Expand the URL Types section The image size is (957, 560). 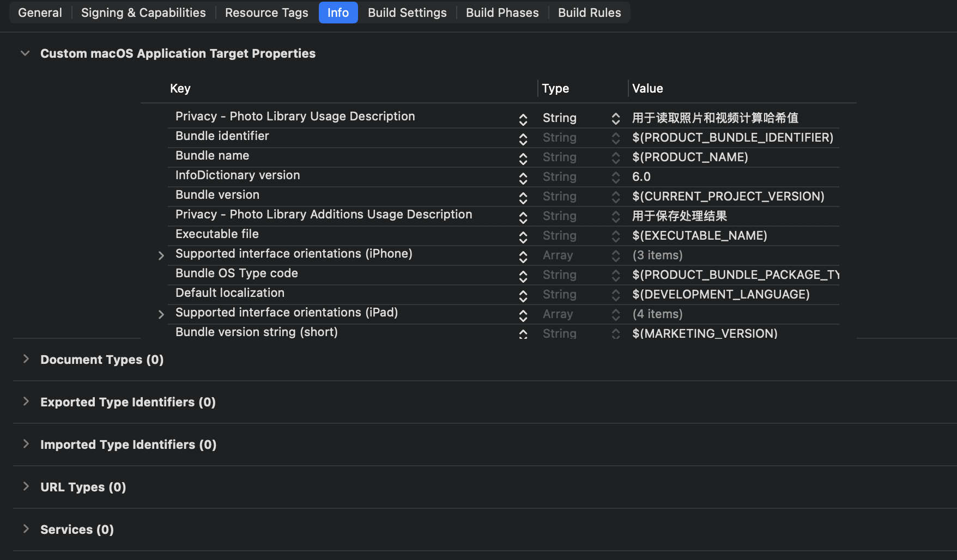click(x=26, y=486)
